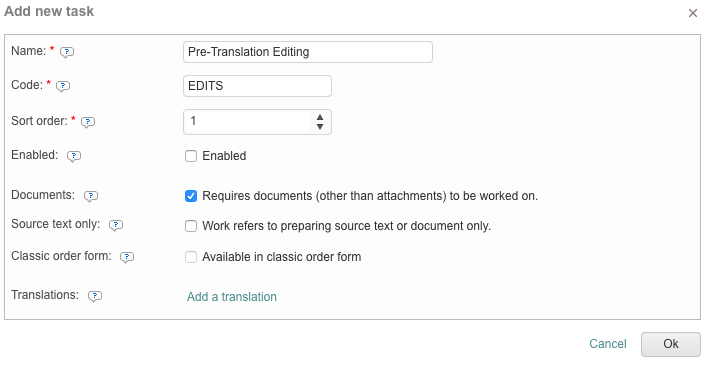Confirm the new task with Ok
The width and height of the screenshot is (708, 367).
click(x=671, y=344)
